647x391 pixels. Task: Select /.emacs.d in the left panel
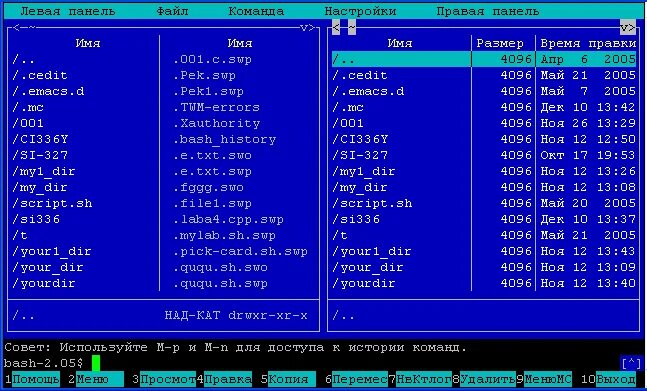click(x=48, y=91)
